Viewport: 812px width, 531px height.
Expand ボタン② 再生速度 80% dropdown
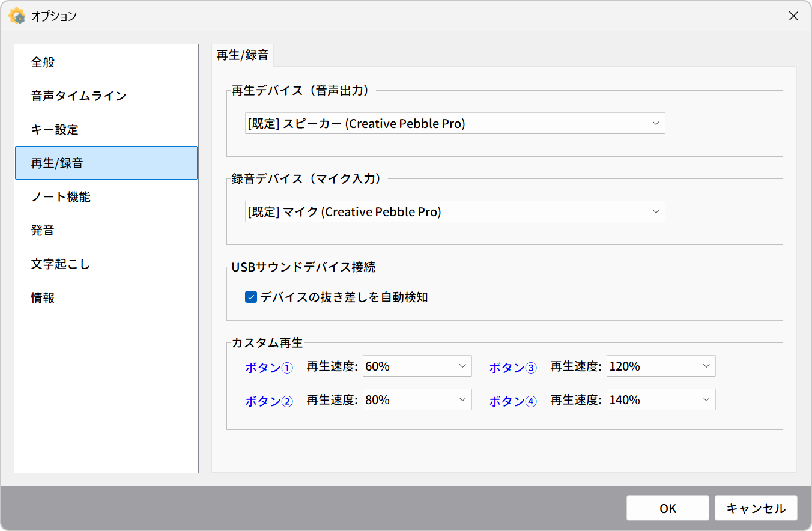coord(417,399)
